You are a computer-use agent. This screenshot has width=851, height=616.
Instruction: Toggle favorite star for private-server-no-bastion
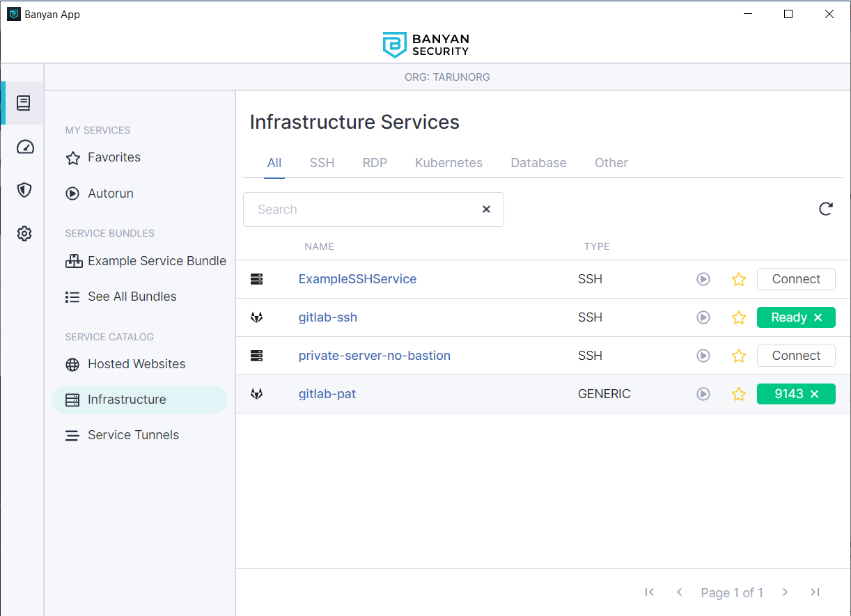[x=739, y=356]
